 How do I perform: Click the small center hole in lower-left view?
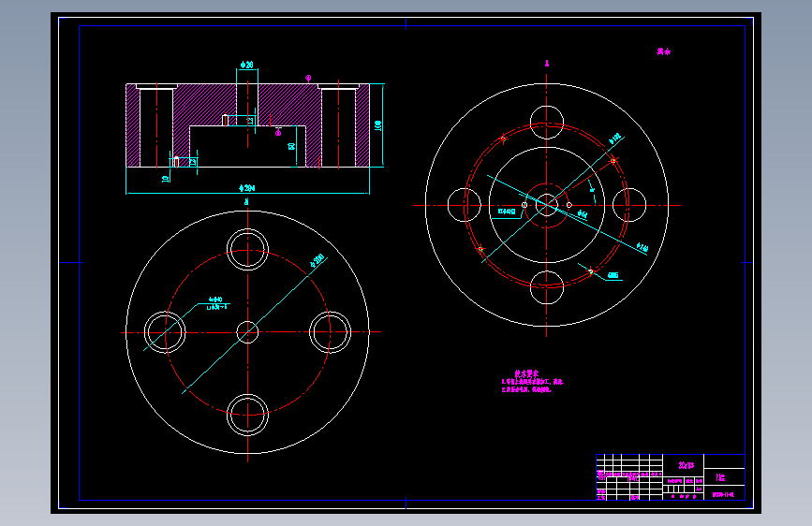tap(247, 332)
